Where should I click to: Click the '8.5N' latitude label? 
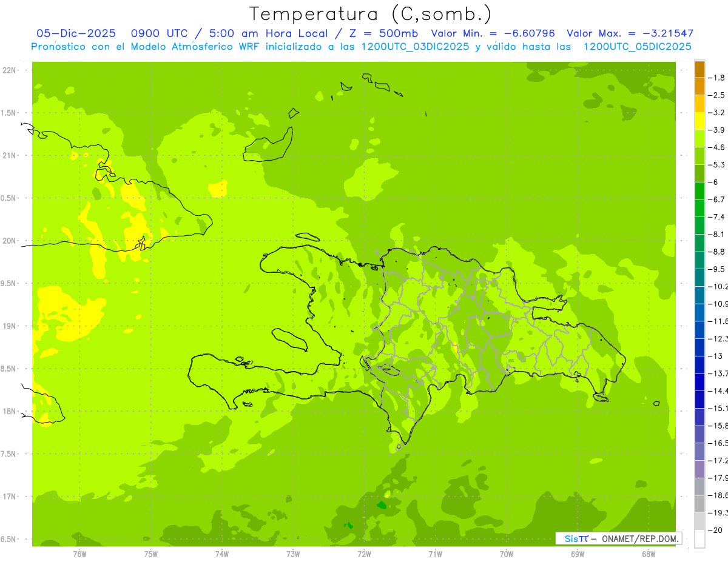pos(8,369)
